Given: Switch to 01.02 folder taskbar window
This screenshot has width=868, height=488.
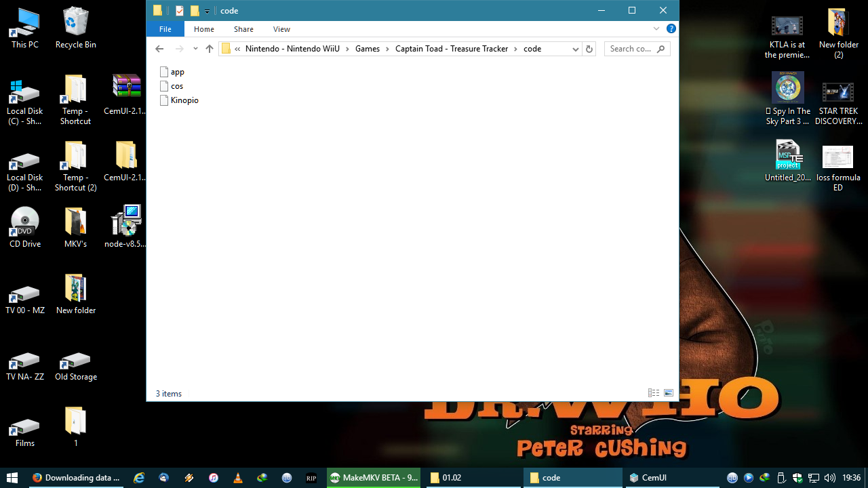Looking at the screenshot, I should (473, 478).
